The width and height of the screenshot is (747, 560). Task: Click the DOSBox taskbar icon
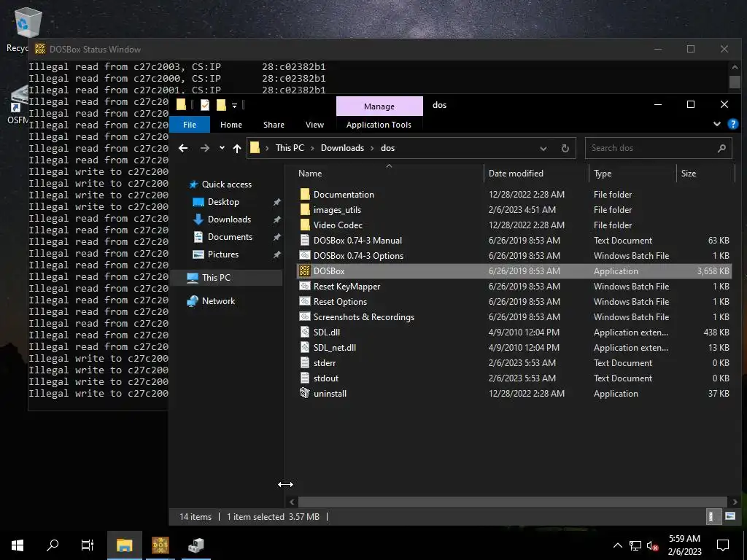point(160,545)
